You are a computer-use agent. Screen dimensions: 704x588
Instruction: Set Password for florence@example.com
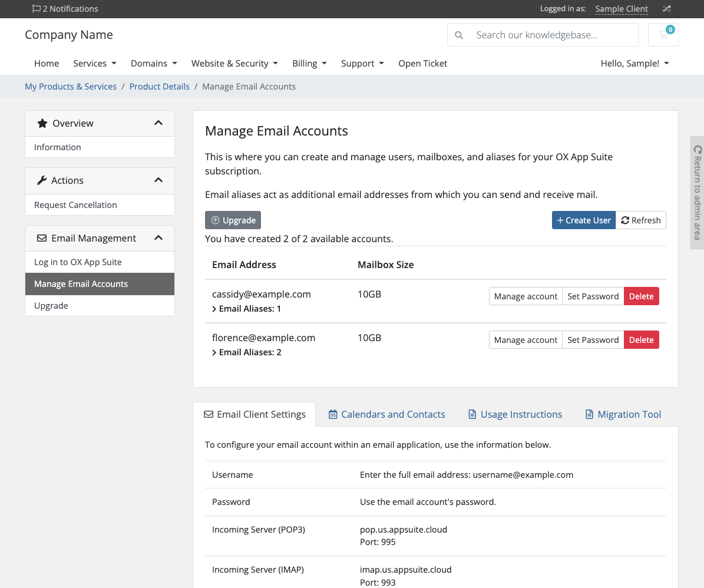click(x=593, y=340)
